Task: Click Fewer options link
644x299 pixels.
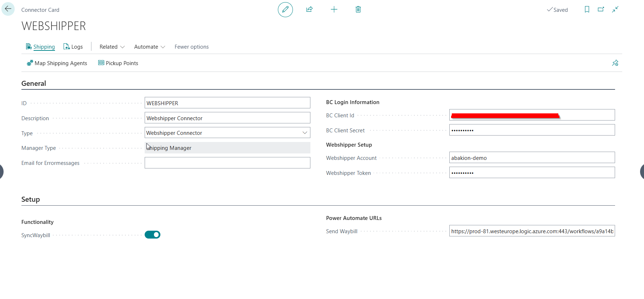Action: click(191, 47)
